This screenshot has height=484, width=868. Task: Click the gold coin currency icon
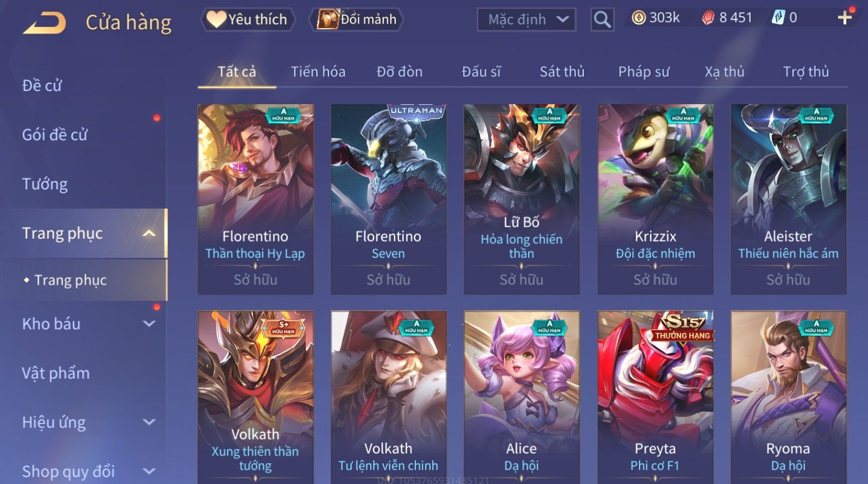pos(638,18)
